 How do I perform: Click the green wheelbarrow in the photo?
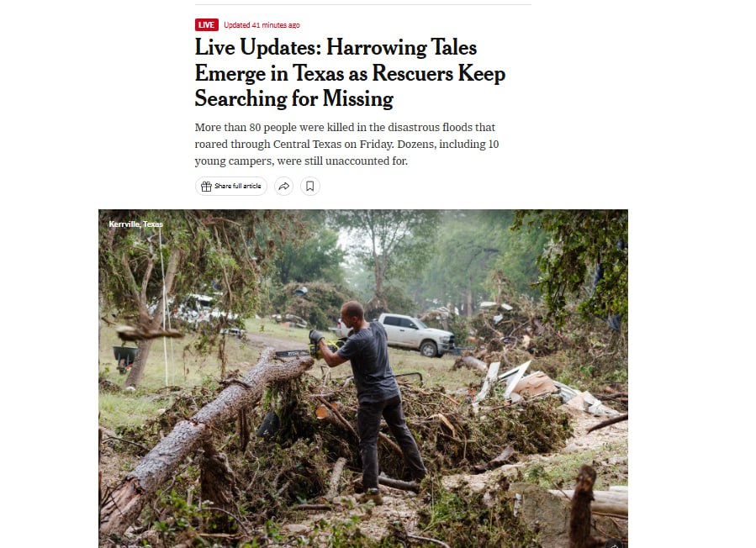coord(124,358)
